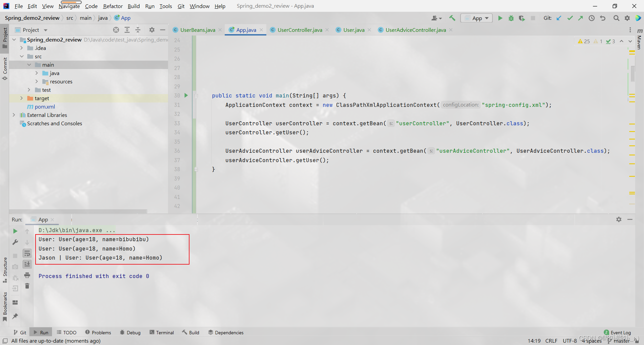
Task: Start the Debug bug icon in toolbar
Action: pos(511,18)
